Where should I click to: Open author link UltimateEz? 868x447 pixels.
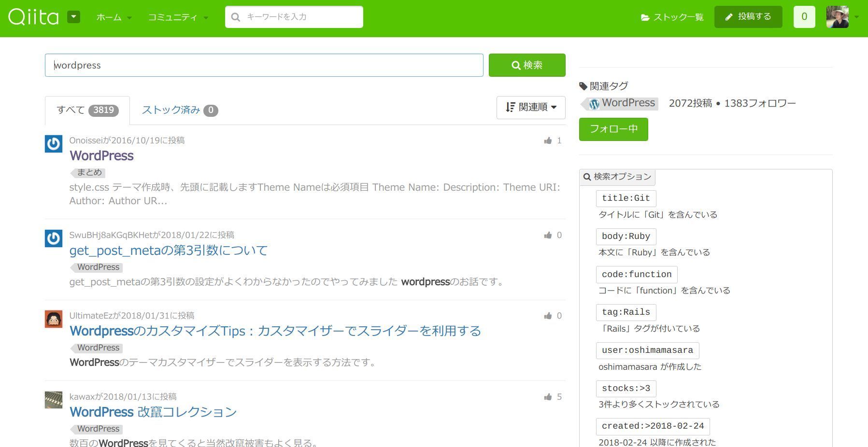[91, 316]
